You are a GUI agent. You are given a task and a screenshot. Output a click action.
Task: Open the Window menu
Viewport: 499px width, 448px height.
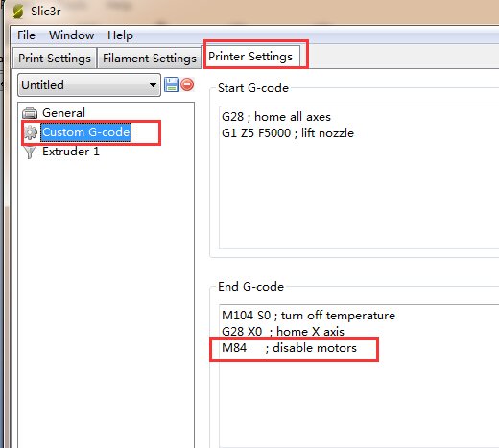tap(71, 35)
